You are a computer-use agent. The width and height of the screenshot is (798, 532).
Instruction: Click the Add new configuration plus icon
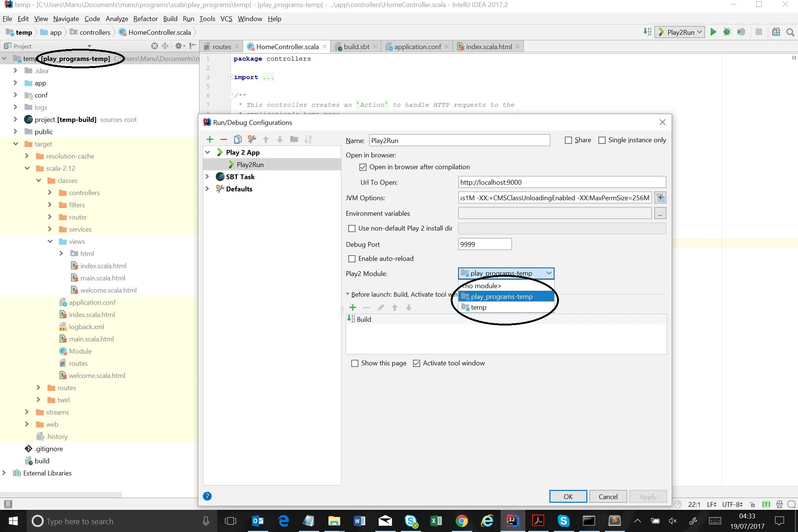[x=209, y=139]
